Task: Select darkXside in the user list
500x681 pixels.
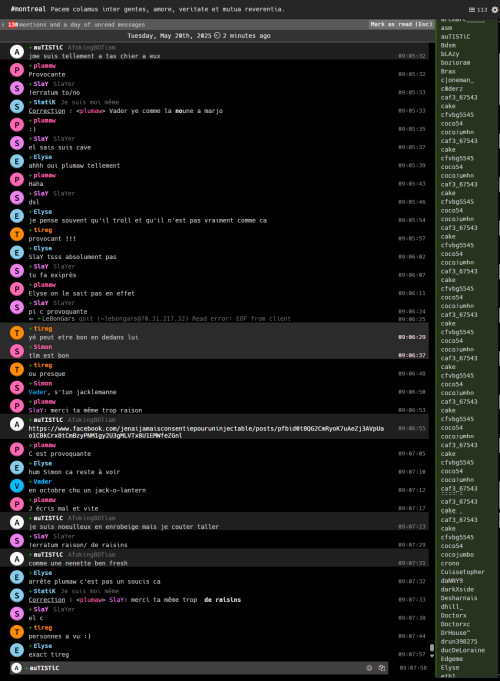Action: coord(457,589)
